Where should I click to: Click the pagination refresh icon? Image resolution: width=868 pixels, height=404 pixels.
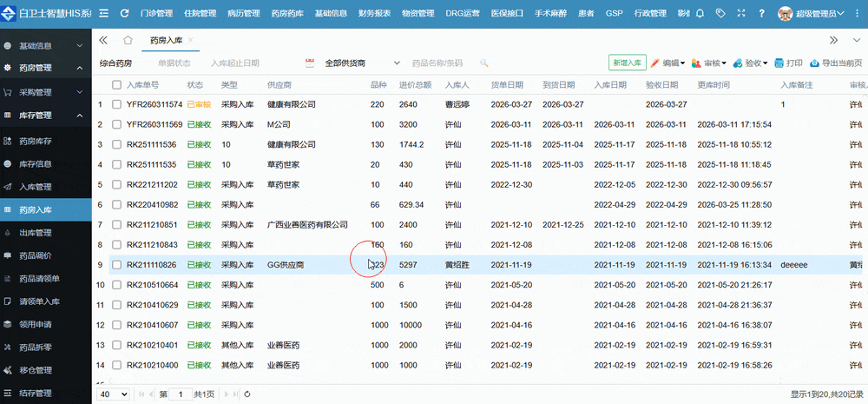click(247, 394)
